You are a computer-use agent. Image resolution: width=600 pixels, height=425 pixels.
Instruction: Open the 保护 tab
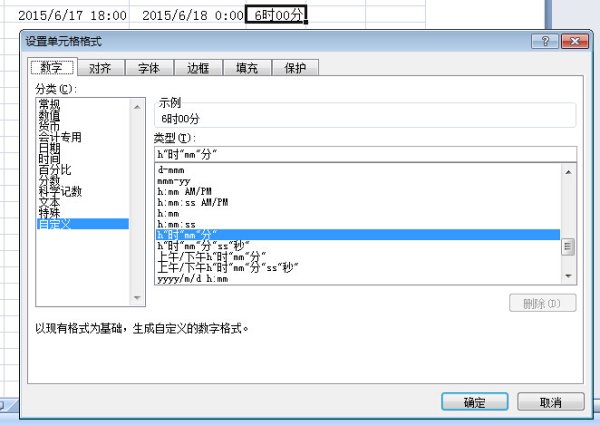click(295, 68)
